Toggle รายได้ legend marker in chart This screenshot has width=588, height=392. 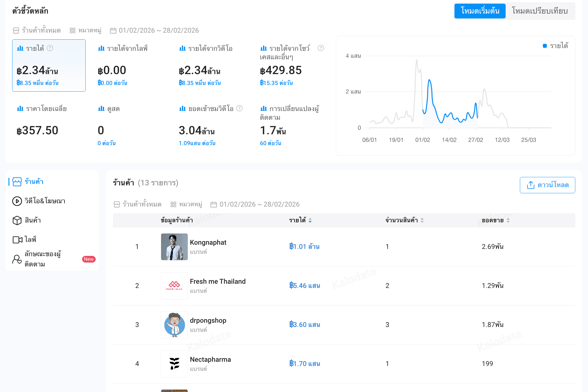[x=545, y=46]
